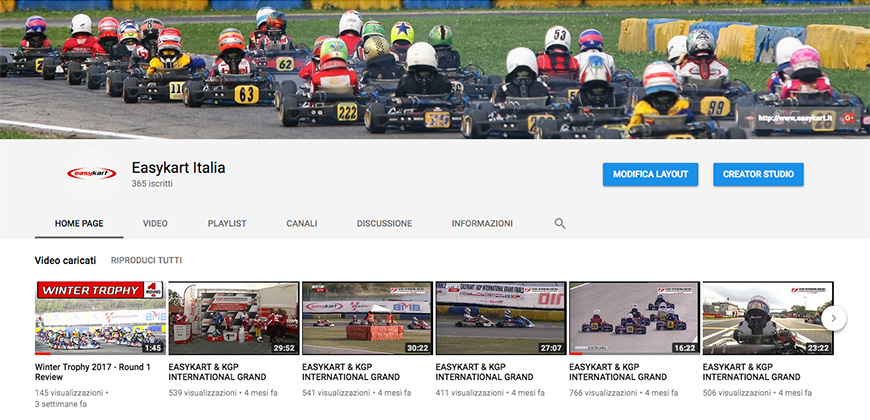
Task: Show next videos with the carousel arrow
Action: [834, 318]
